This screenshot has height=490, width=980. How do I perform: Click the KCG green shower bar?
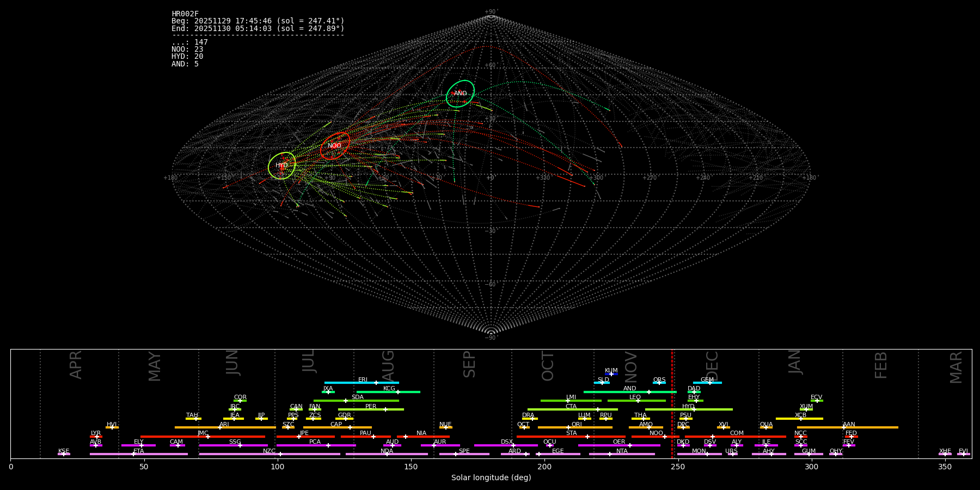pyautogui.click(x=388, y=391)
